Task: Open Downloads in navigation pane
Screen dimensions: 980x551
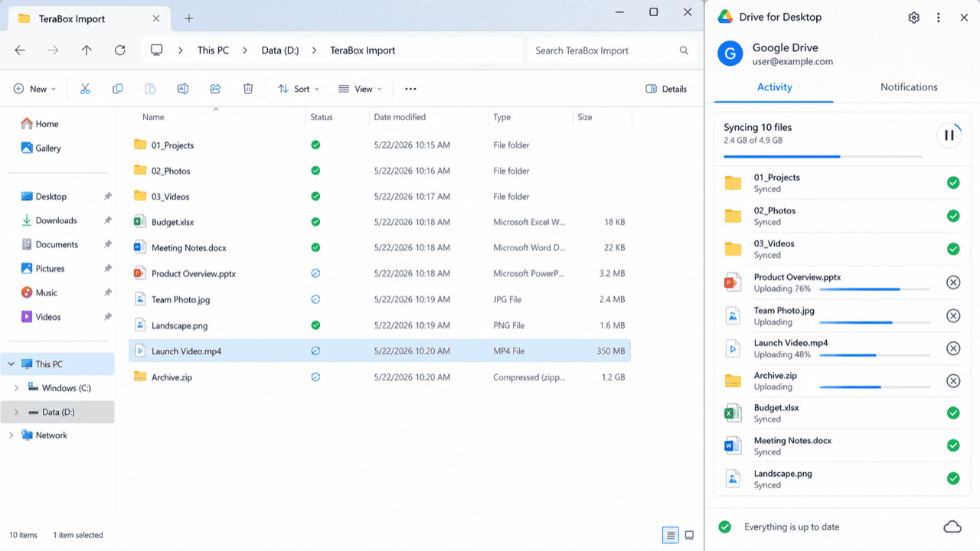Action: point(56,220)
